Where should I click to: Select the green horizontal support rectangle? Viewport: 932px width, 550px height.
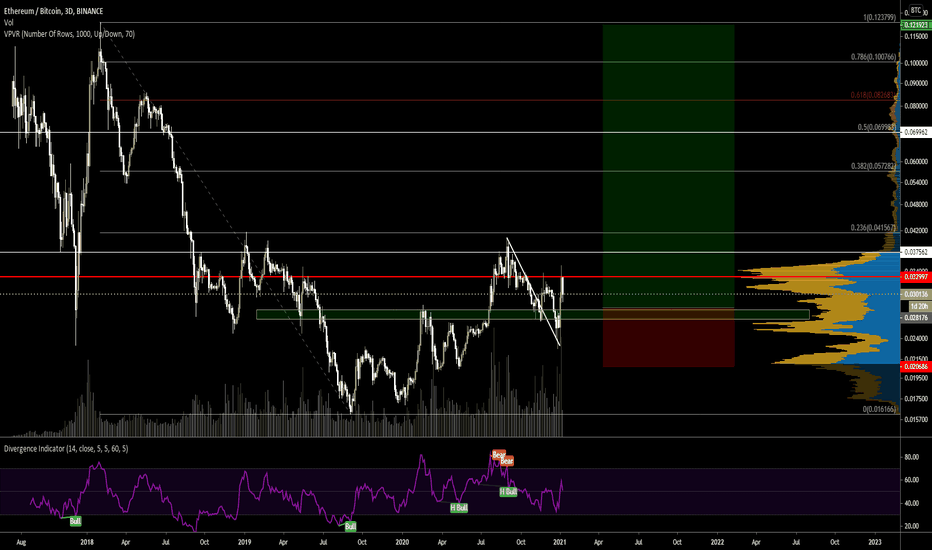coord(533,315)
